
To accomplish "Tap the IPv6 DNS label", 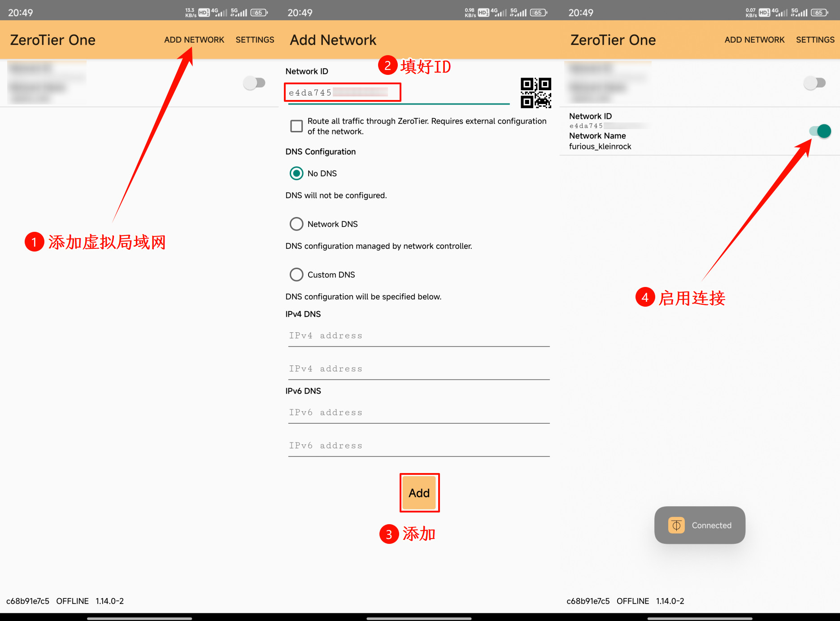I will click(303, 391).
